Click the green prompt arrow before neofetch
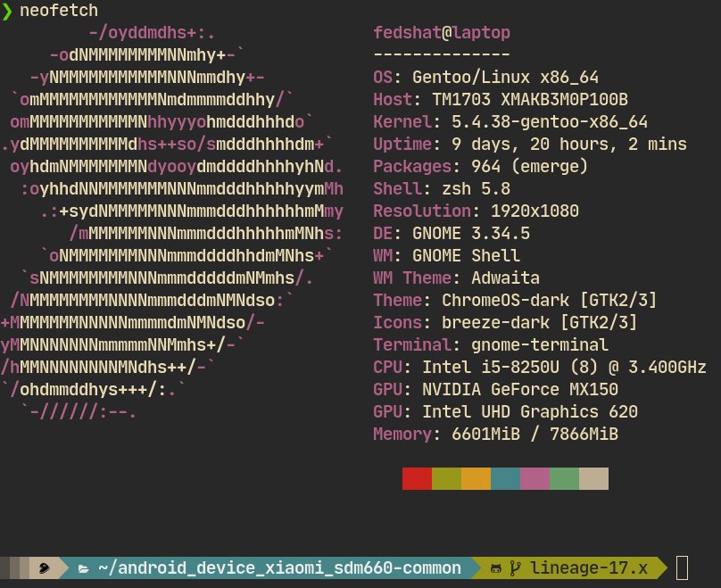This screenshot has height=588, width=721. (6, 11)
